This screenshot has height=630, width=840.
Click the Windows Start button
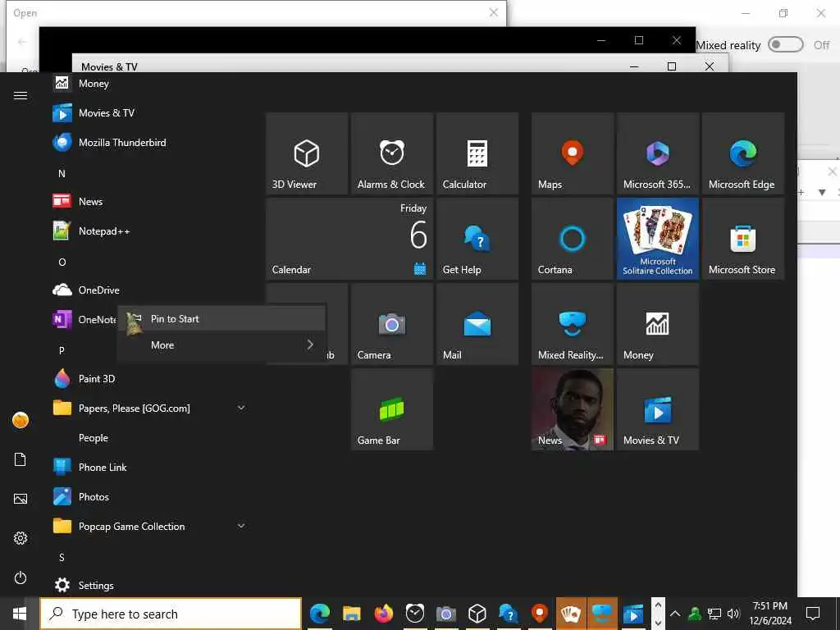20,614
